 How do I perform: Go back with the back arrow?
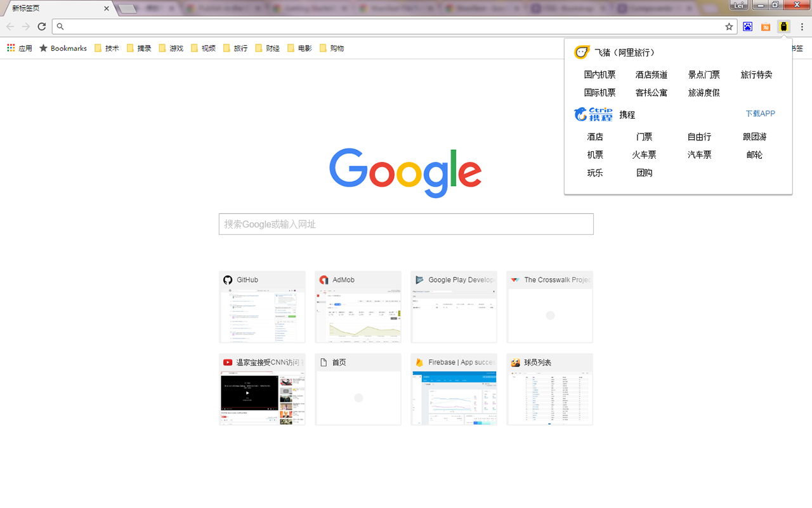coord(10,27)
